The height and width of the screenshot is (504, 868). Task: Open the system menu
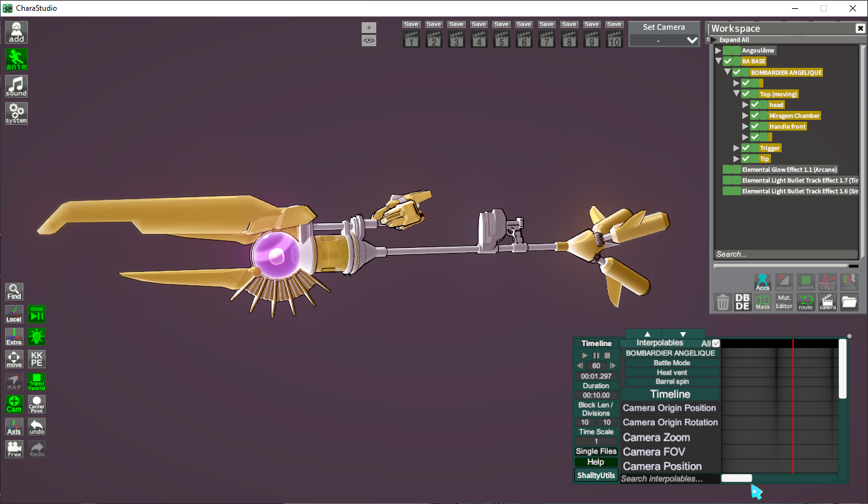click(x=16, y=113)
